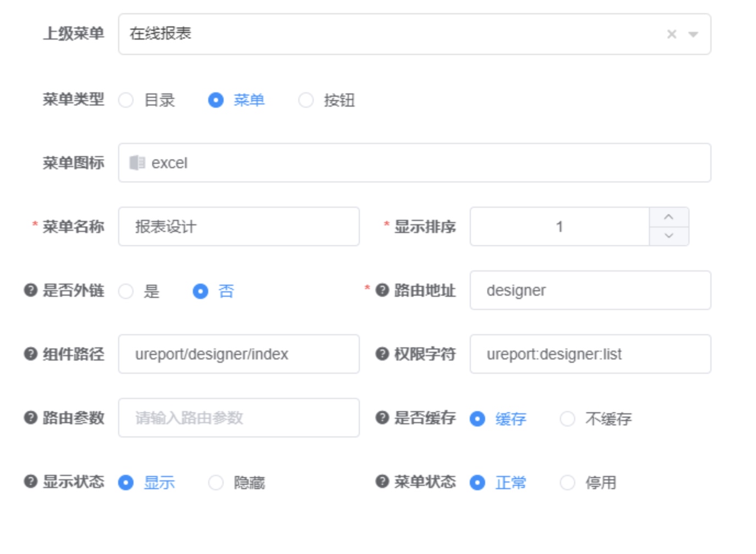Focus the empty 路由参数 input field
Viewport: 756px width, 554px height.
(x=239, y=418)
